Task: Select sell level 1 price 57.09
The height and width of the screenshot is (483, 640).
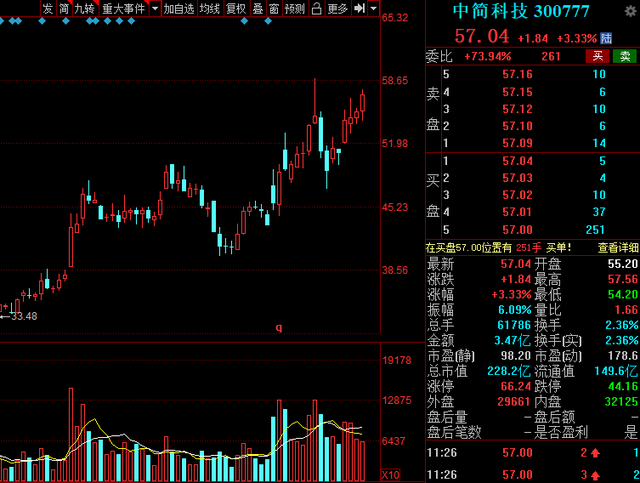Action: [517, 143]
